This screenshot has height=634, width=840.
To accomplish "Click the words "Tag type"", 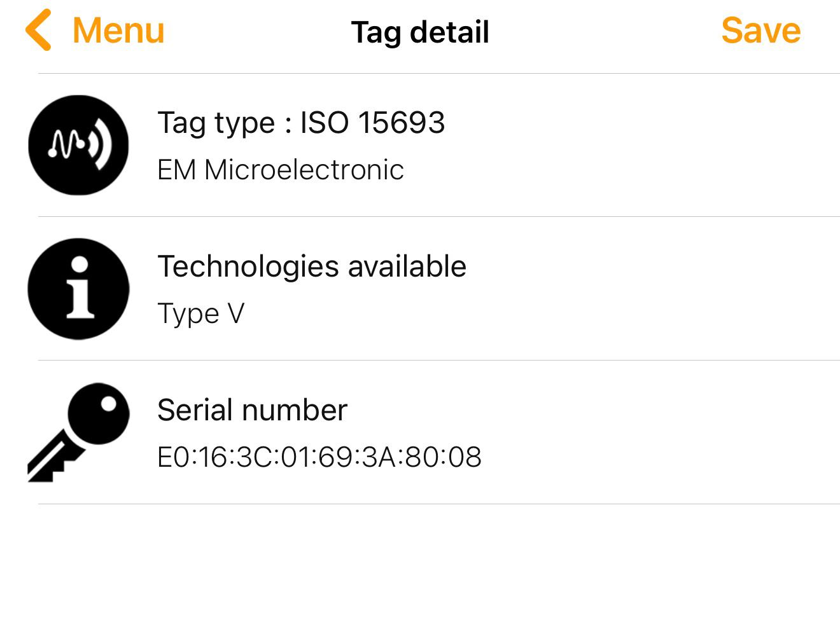I will click(x=216, y=123).
